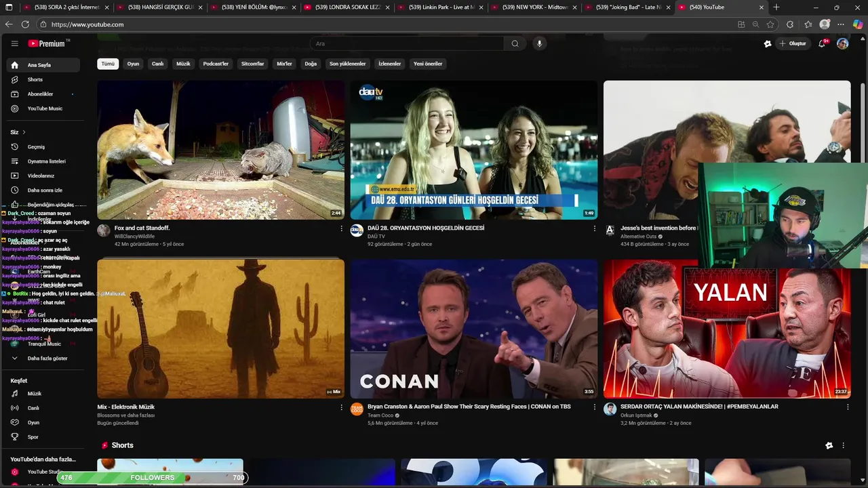Switch to Joking Bad browser tab
The height and width of the screenshot is (488, 868).
628,7
